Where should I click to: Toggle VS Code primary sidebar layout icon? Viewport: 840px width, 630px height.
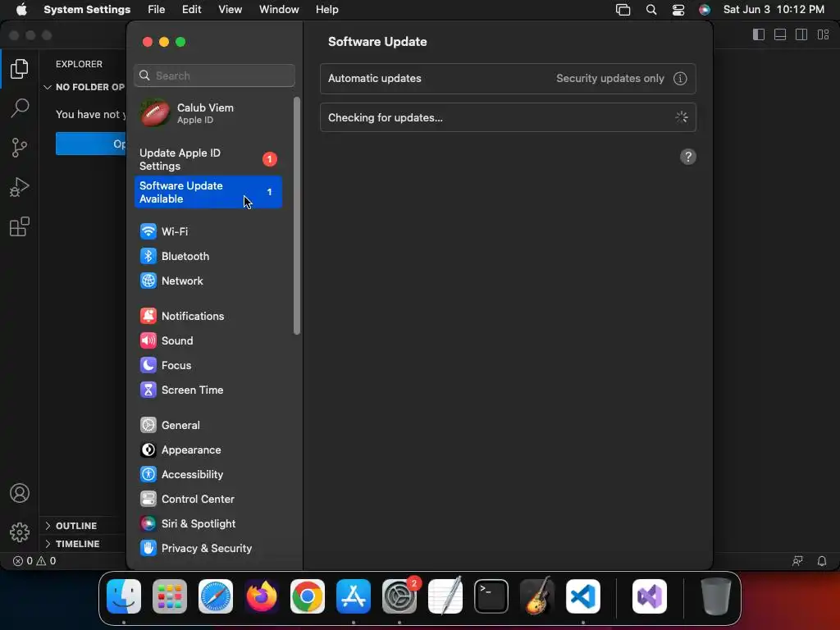coord(759,34)
